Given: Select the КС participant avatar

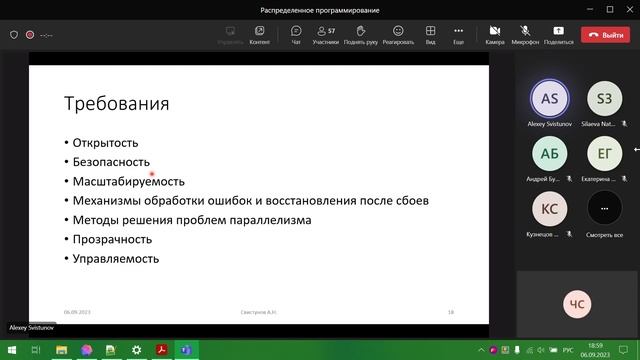Looking at the screenshot, I should click(549, 209).
